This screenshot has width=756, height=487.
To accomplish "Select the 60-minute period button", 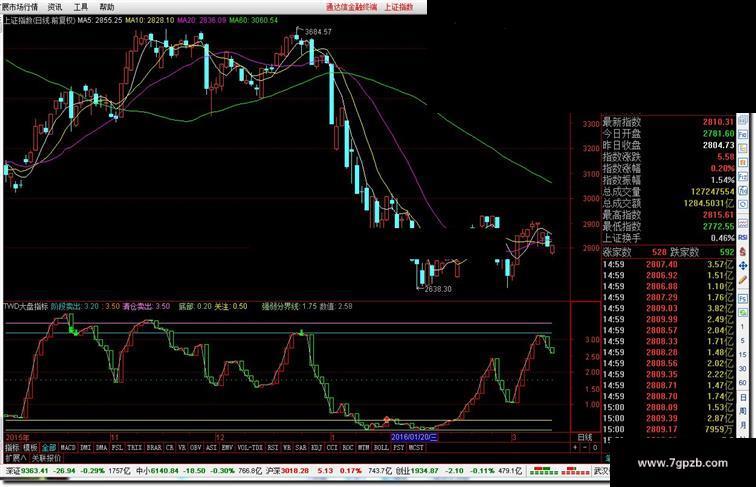I will click(743, 382).
